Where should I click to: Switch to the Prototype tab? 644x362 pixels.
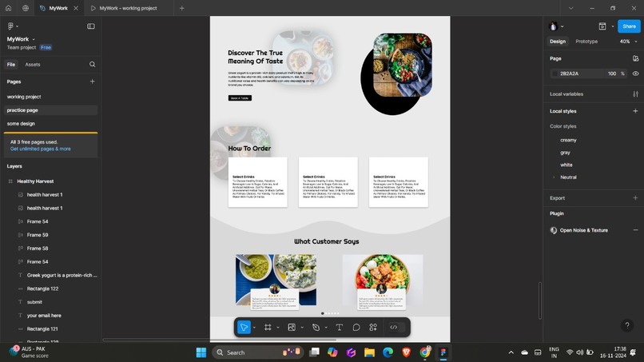click(x=586, y=42)
